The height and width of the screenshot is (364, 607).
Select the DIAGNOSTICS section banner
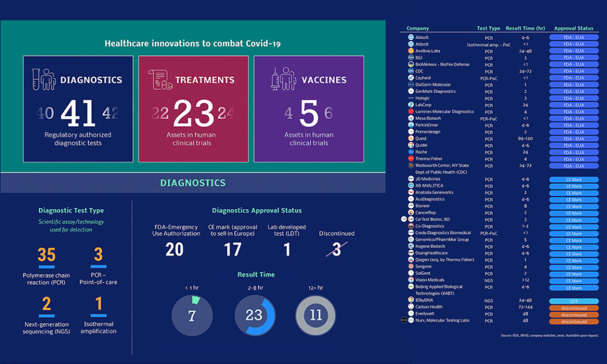[193, 183]
